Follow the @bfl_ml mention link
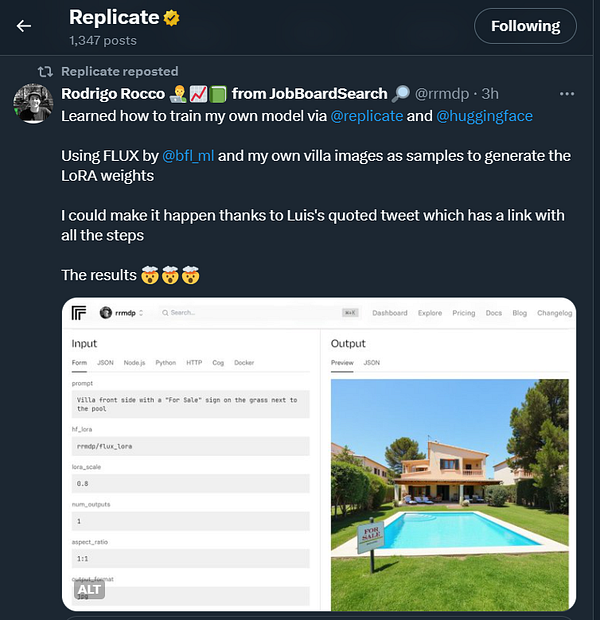This screenshot has width=600, height=620. tap(188, 156)
